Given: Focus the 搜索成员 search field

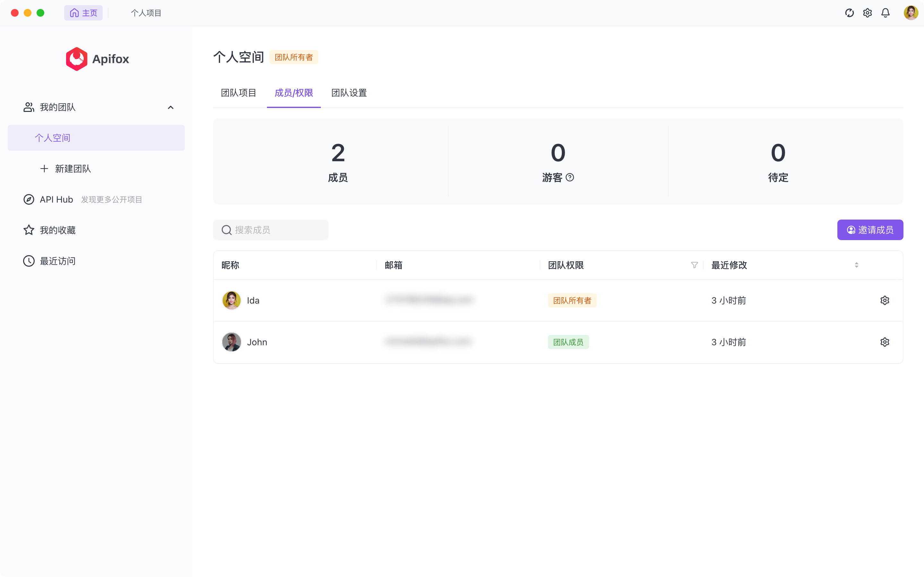Looking at the screenshot, I should 275,230.
